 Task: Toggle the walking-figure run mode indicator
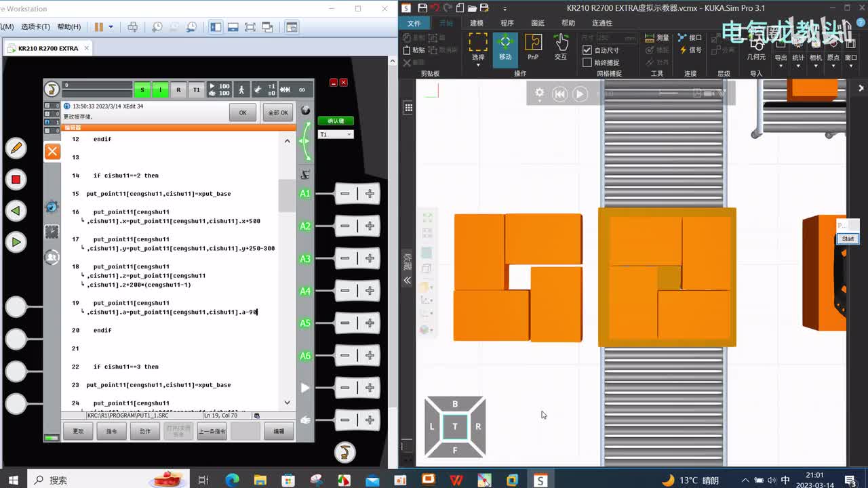[x=240, y=89]
